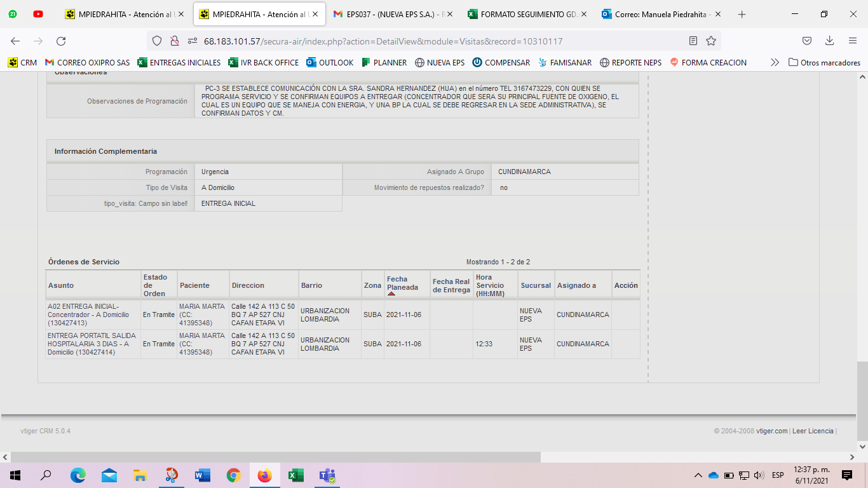Open Leer Licencia footer link

click(x=813, y=431)
